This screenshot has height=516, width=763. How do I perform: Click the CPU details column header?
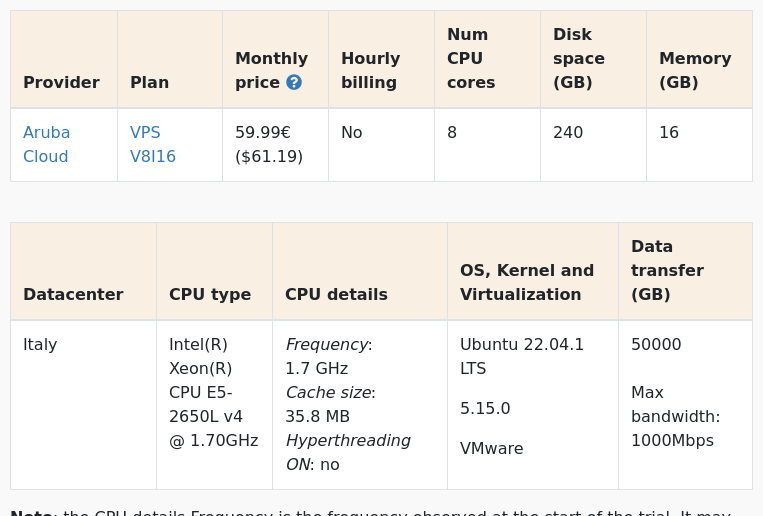tap(336, 294)
